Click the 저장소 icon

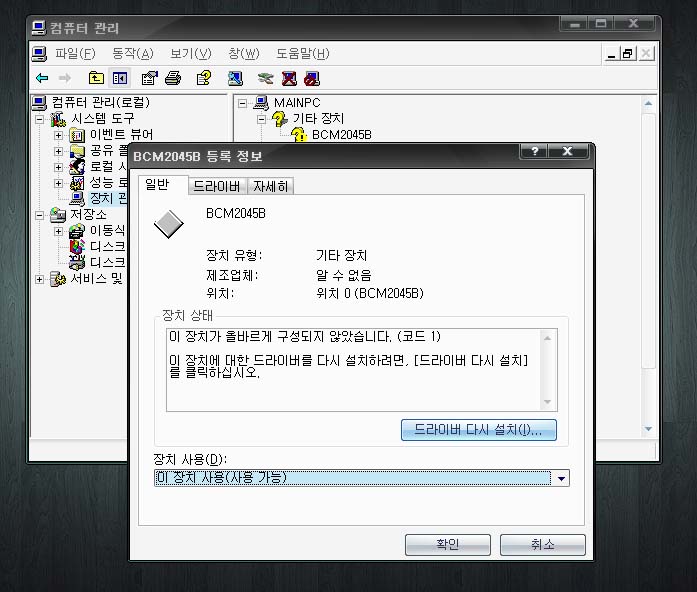(58, 215)
